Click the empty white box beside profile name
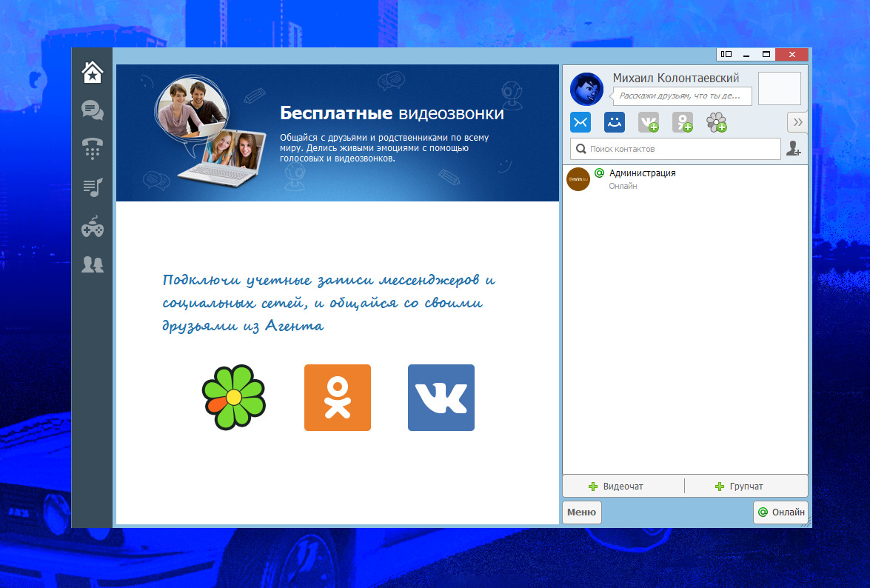 tap(779, 88)
